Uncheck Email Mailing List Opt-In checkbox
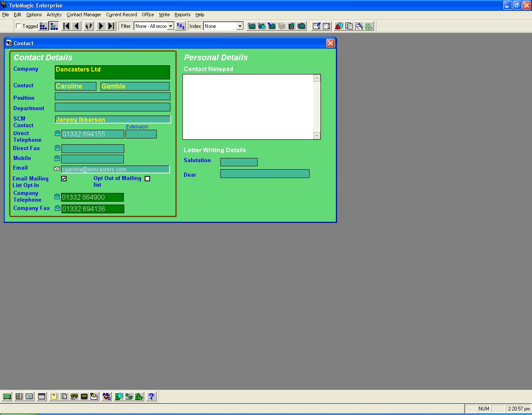Image resolution: width=532 pixels, height=415 pixels. click(x=64, y=178)
